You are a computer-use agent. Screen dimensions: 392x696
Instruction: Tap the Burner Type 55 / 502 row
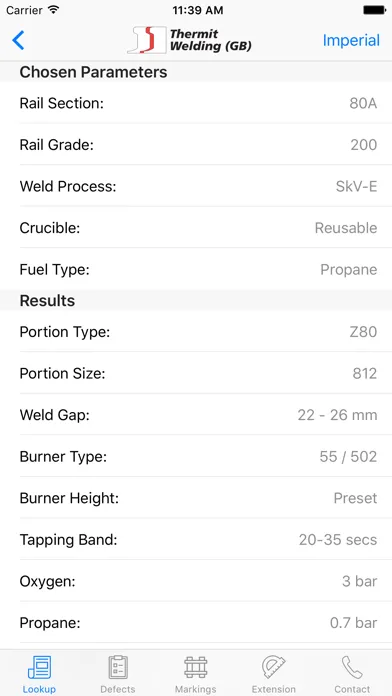coord(196,457)
